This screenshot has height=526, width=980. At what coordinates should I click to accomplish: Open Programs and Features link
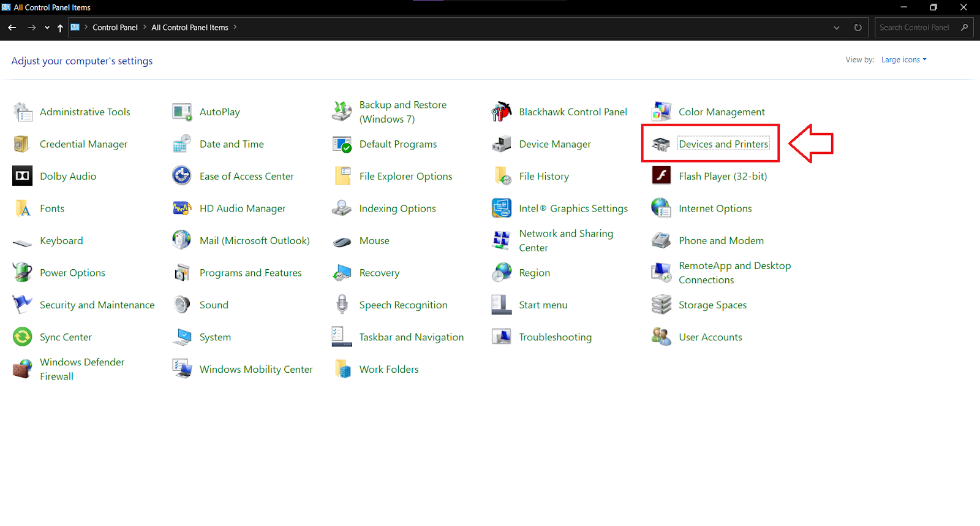[x=251, y=273]
